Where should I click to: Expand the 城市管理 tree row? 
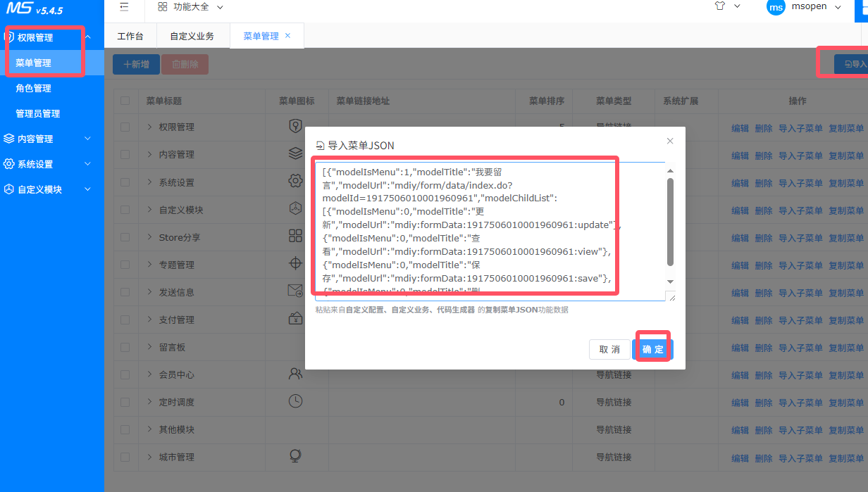149,457
